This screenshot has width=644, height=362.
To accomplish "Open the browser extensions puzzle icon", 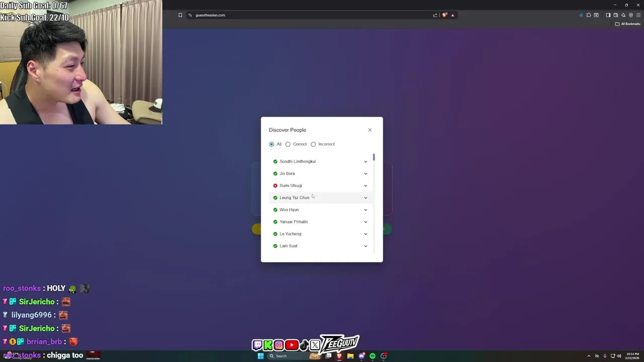I will pyautogui.click(x=589, y=15).
